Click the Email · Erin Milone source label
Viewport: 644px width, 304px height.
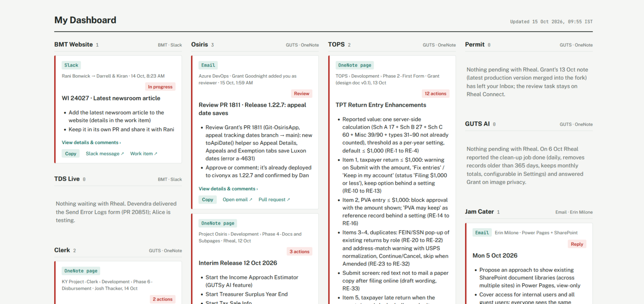click(x=574, y=212)
